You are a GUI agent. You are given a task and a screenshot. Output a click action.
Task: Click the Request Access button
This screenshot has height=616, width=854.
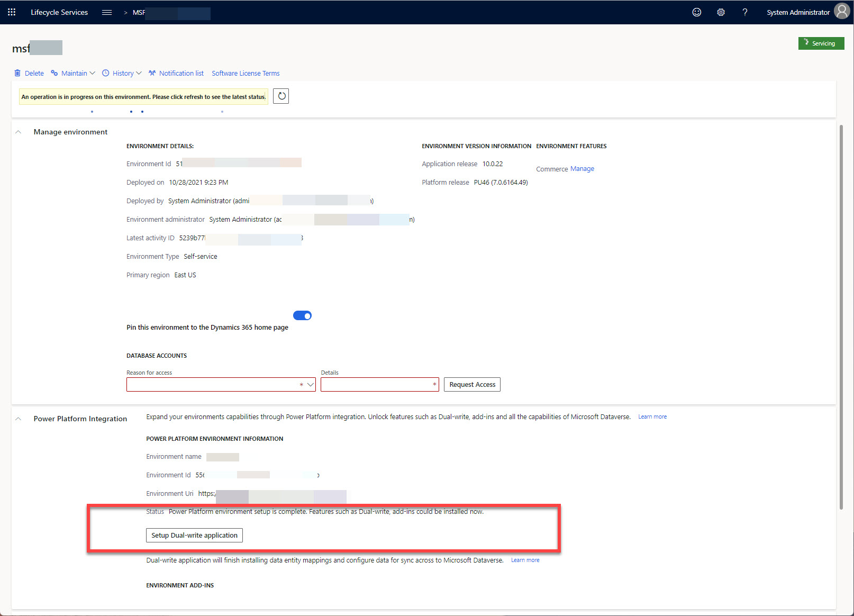point(471,384)
